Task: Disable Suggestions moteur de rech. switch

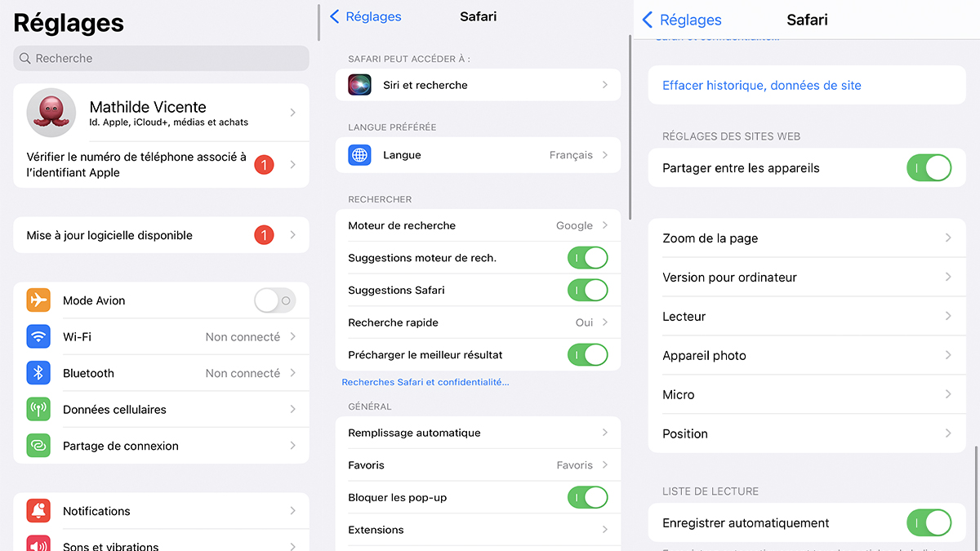Action: [x=588, y=258]
